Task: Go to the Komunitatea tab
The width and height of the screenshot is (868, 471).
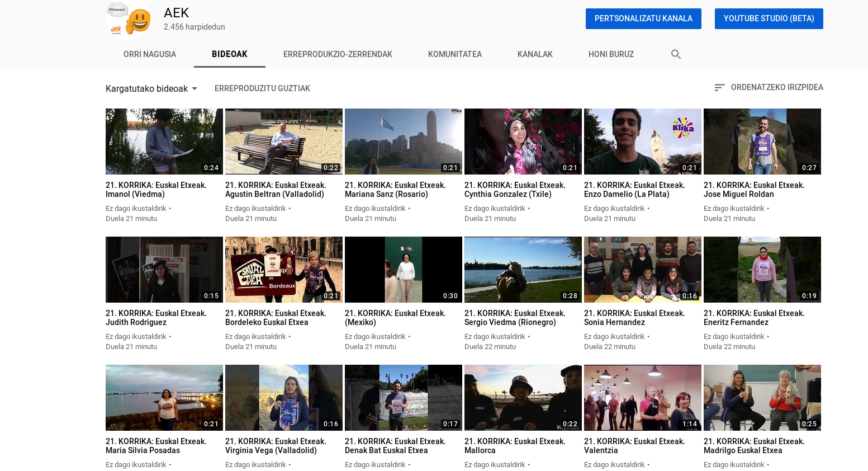Action: 455,54
